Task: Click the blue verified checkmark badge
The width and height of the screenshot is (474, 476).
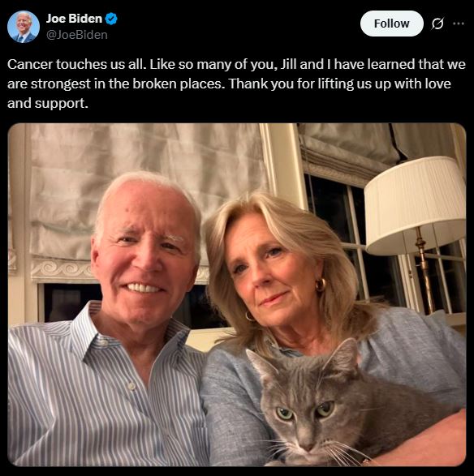Action: pyautogui.click(x=111, y=19)
